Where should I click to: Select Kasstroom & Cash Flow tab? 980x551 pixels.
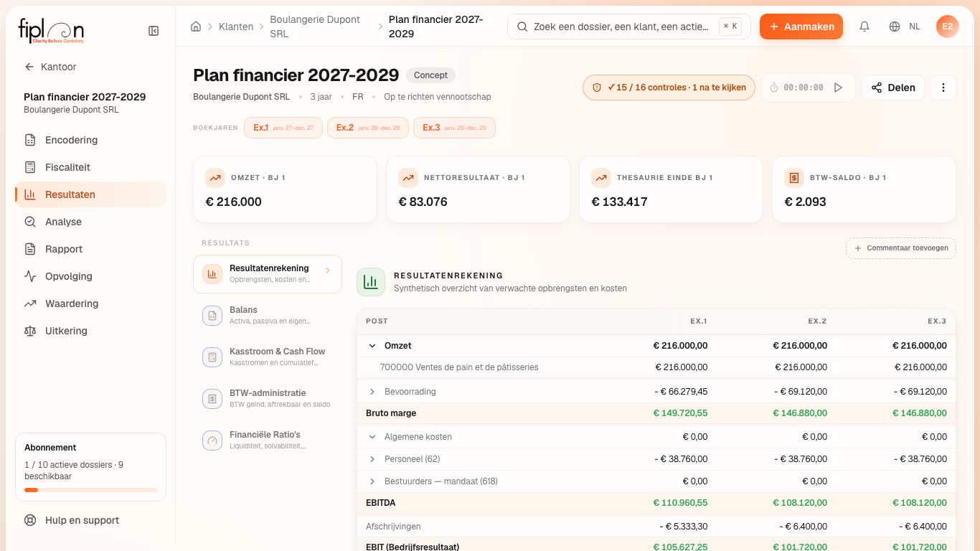[x=268, y=357]
